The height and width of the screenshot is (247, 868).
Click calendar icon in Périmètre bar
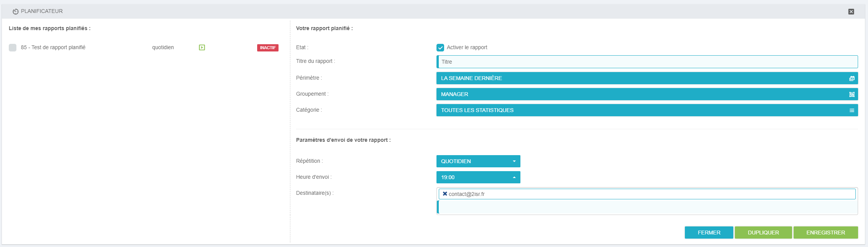coord(852,78)
